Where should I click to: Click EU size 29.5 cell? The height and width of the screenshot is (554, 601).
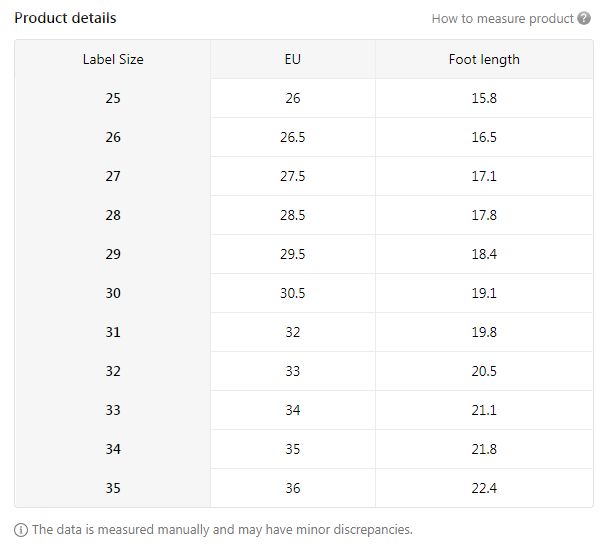[x=292, y=254]
